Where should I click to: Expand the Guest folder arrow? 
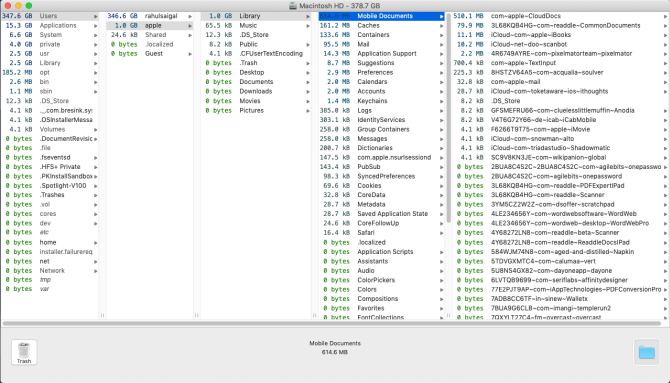(190, 54)
